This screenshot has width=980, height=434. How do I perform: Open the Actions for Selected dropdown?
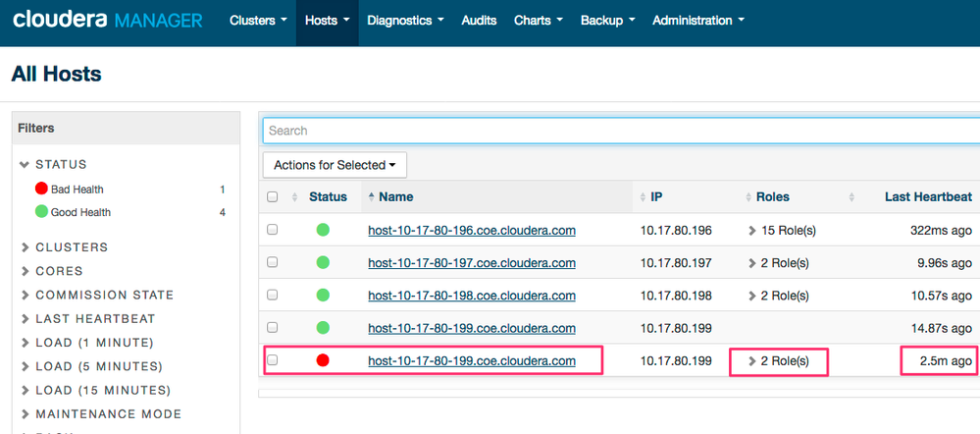(x=335, y=165)
